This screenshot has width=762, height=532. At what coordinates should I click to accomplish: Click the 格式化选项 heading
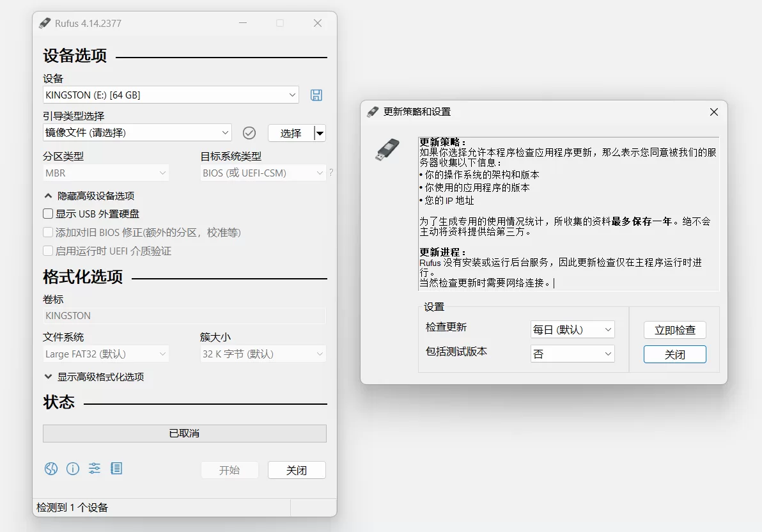click(83, 277)
